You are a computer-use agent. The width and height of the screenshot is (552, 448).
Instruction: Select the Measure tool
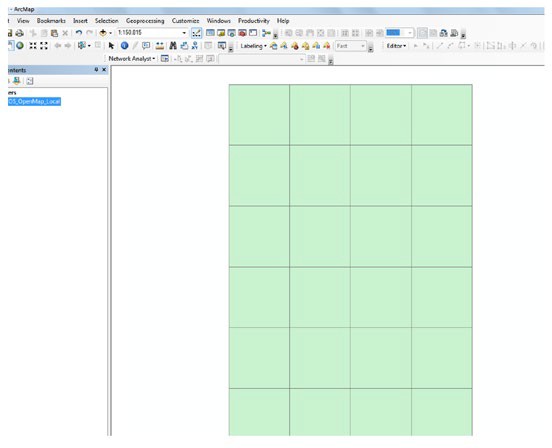159,45
